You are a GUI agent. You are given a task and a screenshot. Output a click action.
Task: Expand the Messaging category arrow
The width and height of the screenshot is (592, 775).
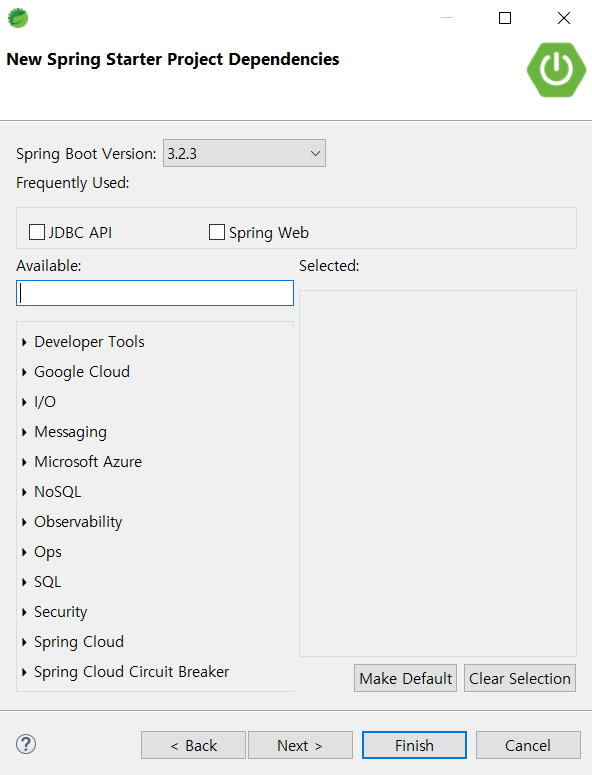[x=24, y=432]
